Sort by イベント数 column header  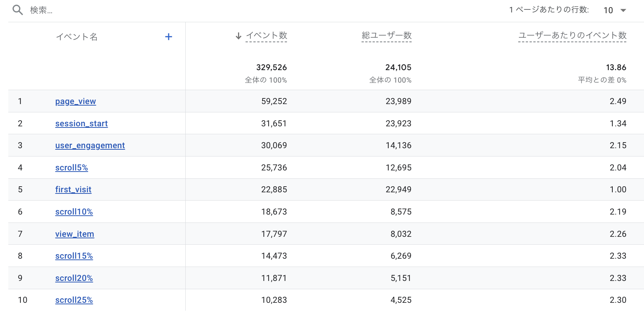coord(266,35)
